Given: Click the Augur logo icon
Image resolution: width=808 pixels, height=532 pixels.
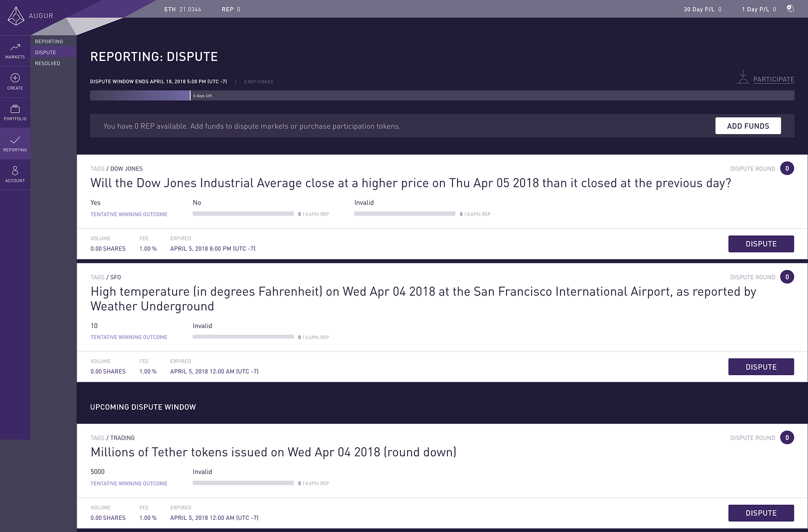Looking at the screenshot, I should [16, 16].
